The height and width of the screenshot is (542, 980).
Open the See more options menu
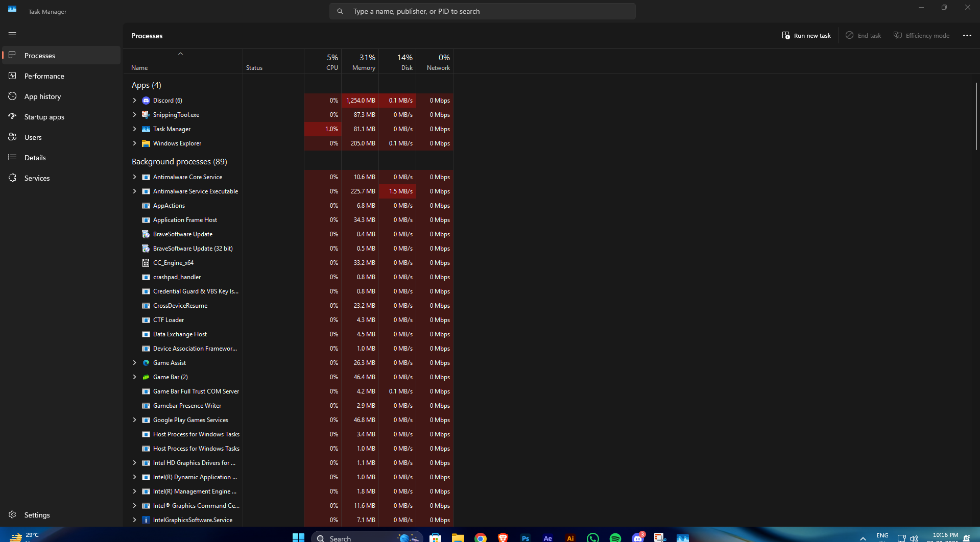(x=967, y=35)
